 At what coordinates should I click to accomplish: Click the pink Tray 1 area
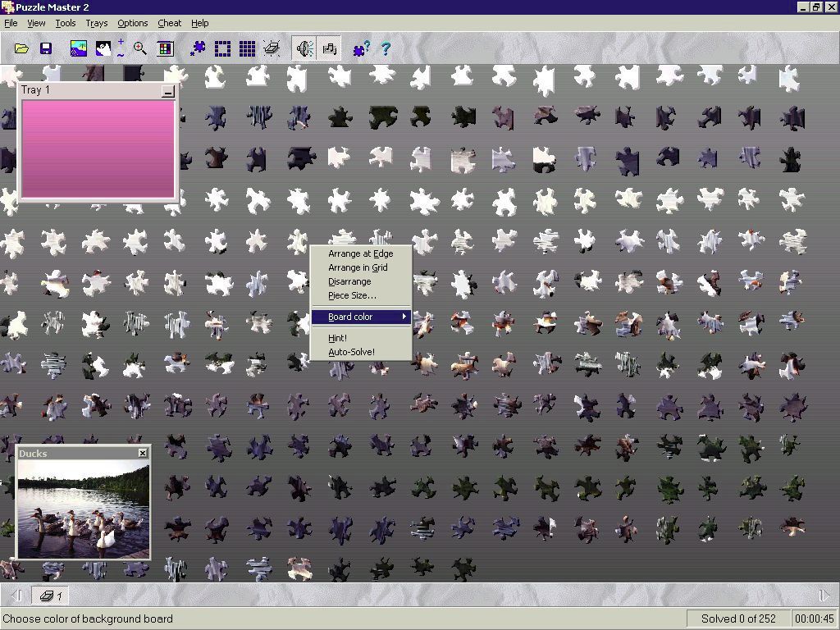98,149
